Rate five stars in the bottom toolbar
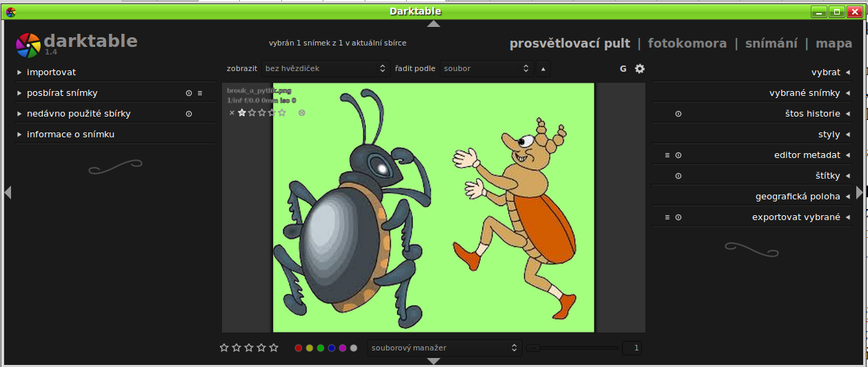 click(274, 348)
